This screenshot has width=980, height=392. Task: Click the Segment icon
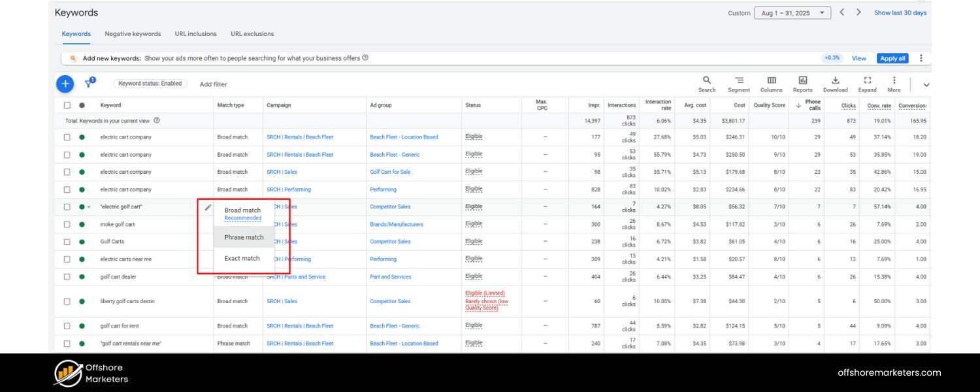point(738,80)
